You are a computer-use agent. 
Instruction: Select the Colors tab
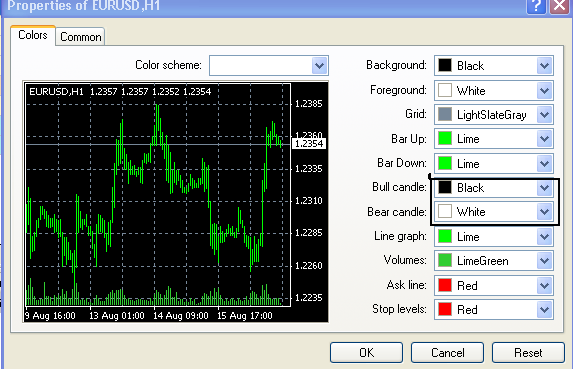click(x=33, y=35)
